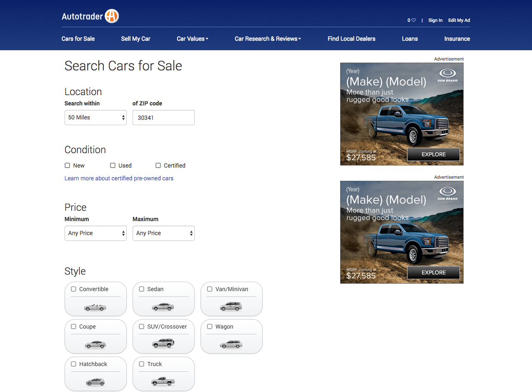This screenshot has height=392, width=532.
Task: Click the sedan car image
Action: coord(163,307)
